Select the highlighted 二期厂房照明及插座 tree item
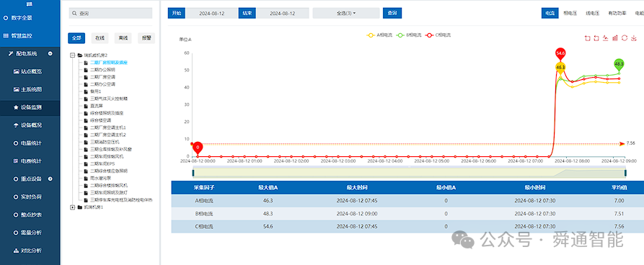The height and width of the screenshot is (265, 644). tap(109, 63)
